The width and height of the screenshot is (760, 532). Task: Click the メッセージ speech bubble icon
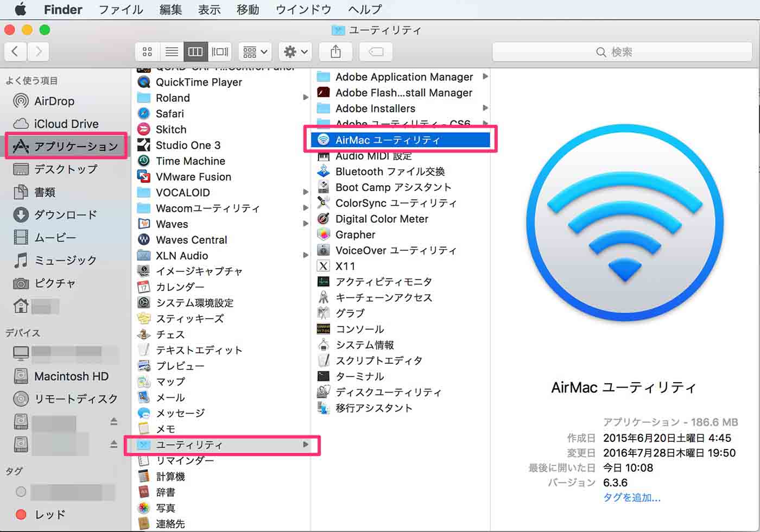(144, 413)
